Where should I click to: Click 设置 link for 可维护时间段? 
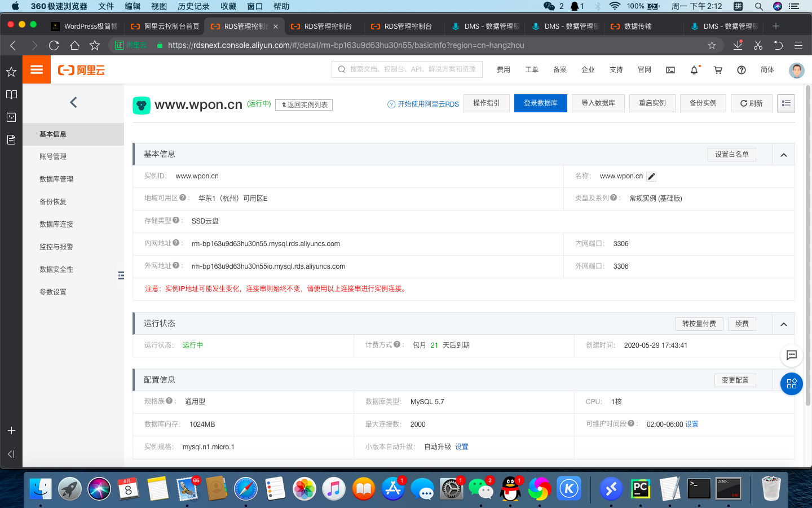[692, 424]
